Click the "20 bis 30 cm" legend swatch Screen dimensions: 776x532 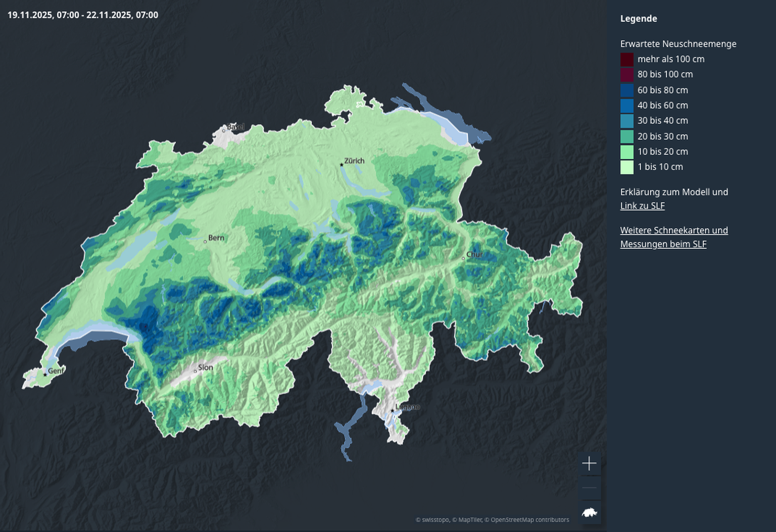627,137
